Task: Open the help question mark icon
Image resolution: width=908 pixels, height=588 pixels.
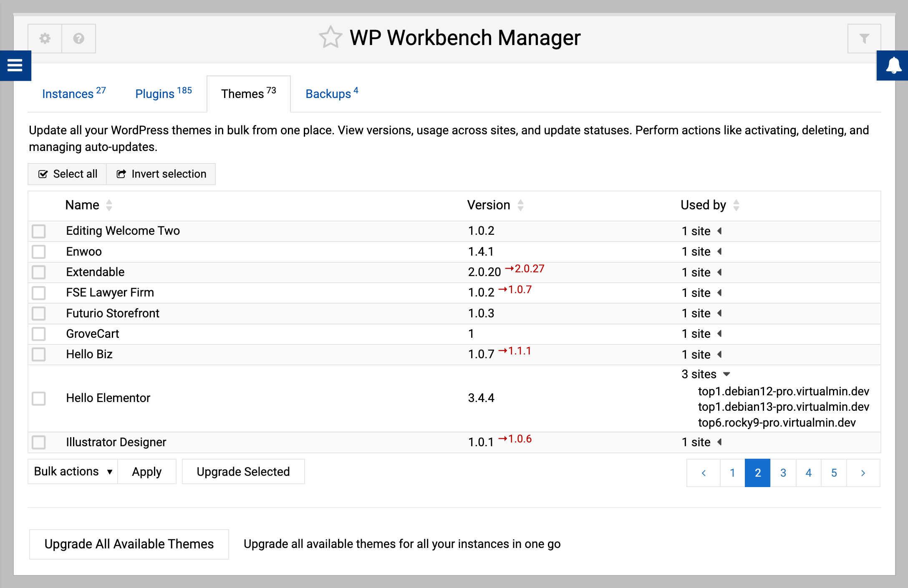Action: [79, 38]
